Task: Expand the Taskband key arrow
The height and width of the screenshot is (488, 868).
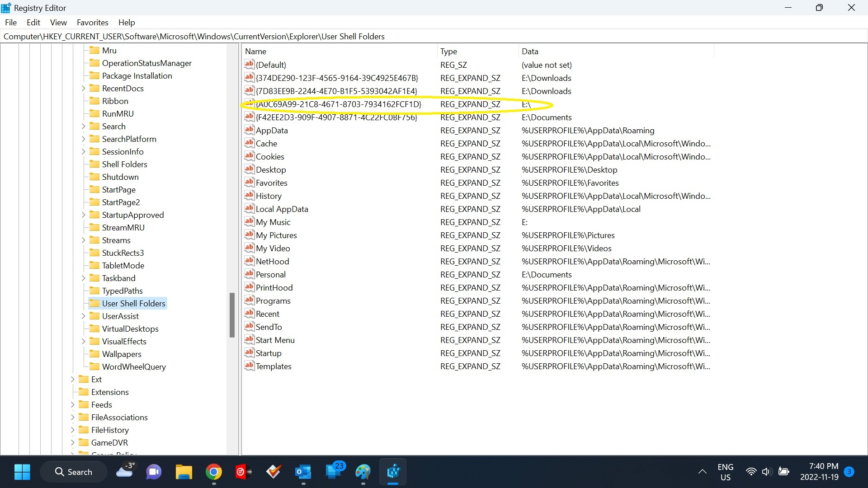Action: point(83,278)
